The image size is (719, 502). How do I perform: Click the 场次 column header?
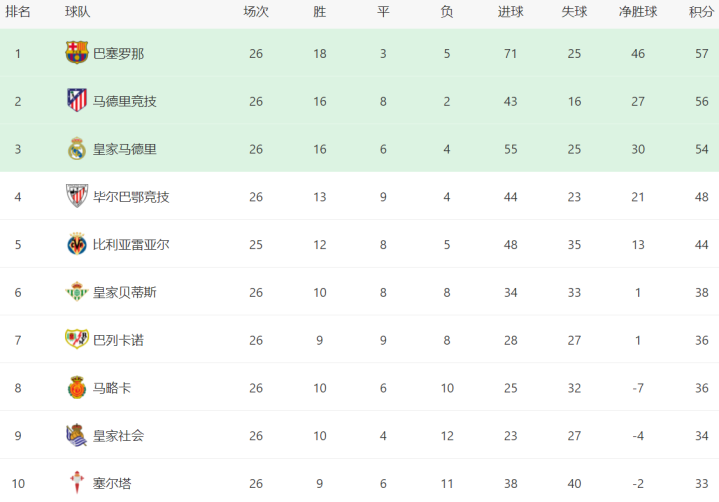pyautogui.click(x=256, y=12)
